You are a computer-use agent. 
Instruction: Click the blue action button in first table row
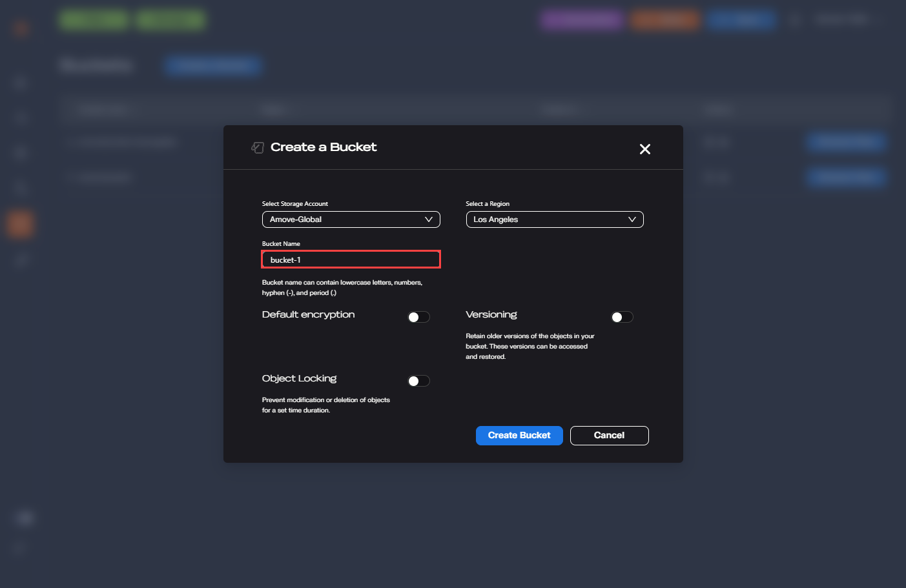(x=846, y=142)
